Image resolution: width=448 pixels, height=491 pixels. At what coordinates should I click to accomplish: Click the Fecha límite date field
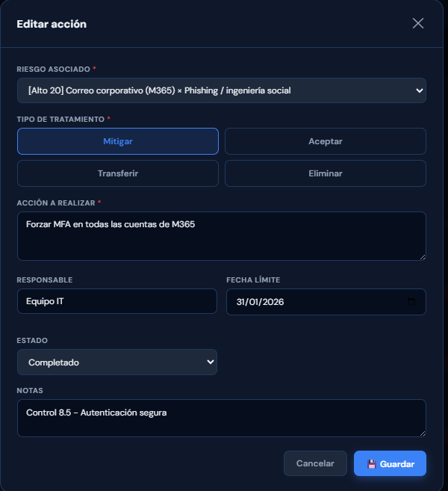coord(326,302)
